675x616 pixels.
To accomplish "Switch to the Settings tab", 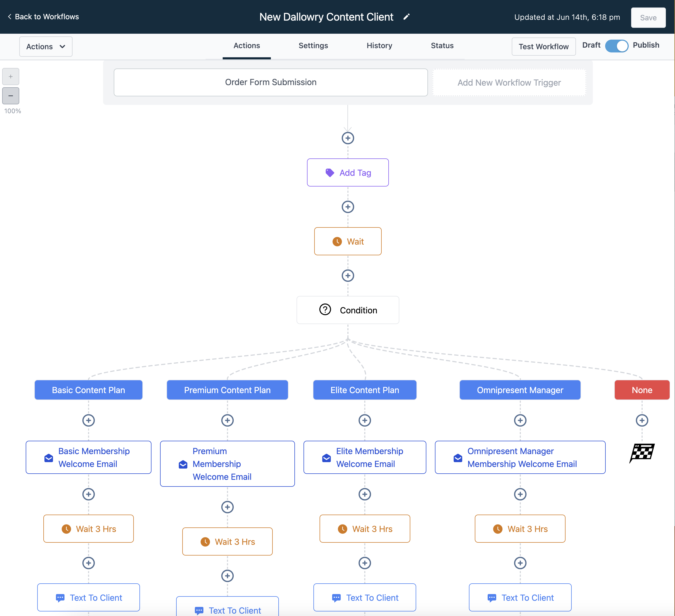I will click(313, 46).
